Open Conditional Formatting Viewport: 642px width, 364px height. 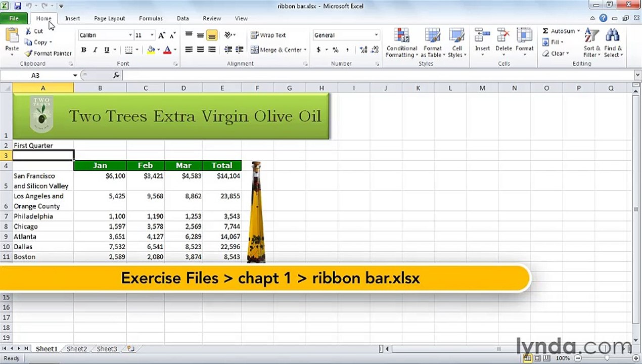[401, 43]
